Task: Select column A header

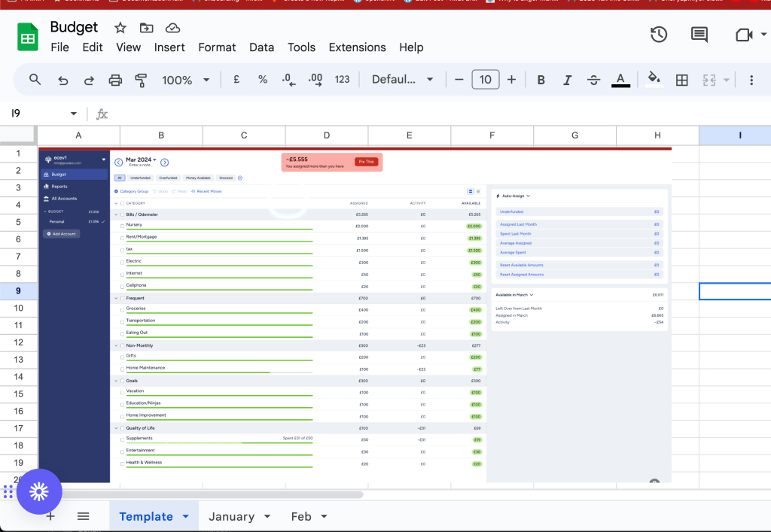Action: (78, 135)
